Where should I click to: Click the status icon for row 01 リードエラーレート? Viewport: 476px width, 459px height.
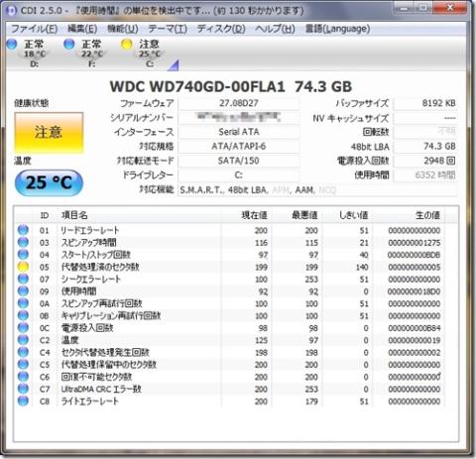point(23,230)
